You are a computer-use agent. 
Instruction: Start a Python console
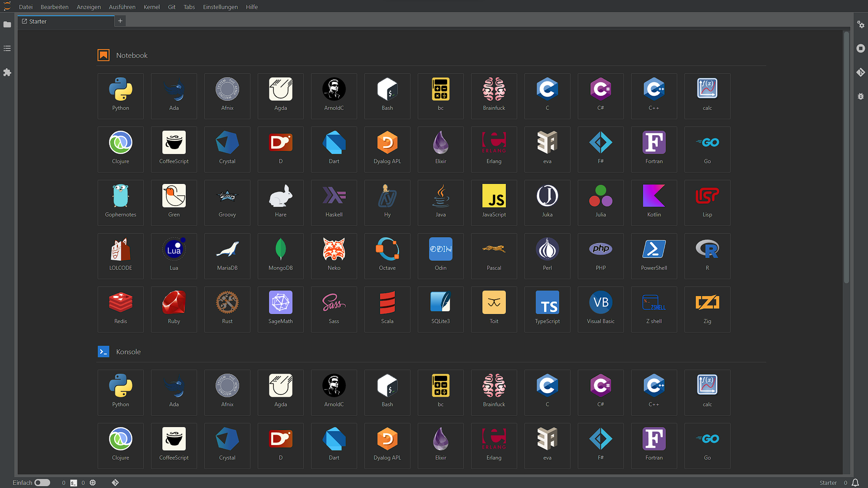(x=120, y=392)
